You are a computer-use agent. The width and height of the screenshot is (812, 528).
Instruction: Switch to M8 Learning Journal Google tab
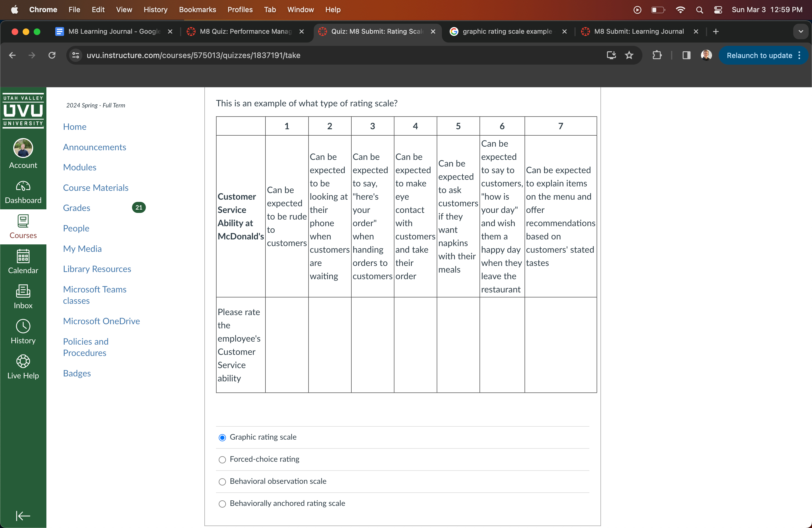[114, 31]
